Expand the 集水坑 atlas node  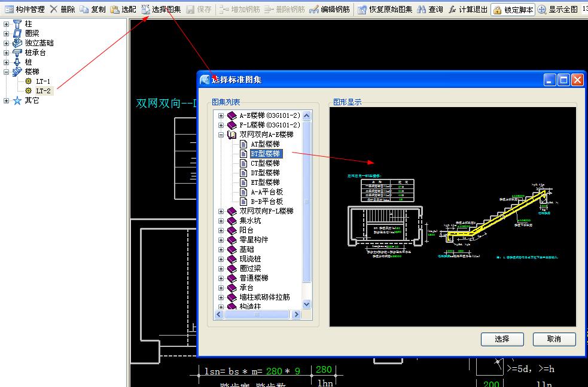[221, 221]
